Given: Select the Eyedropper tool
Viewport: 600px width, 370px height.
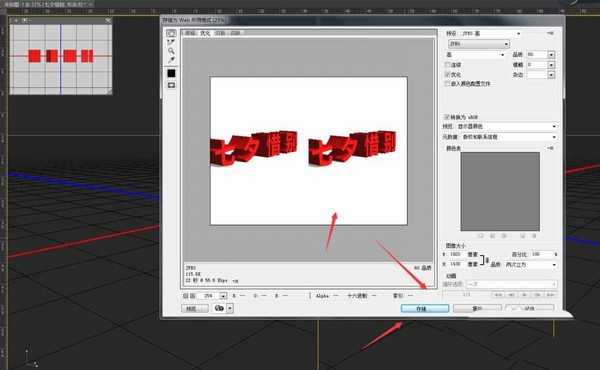Looking at the screenshot, I should 171,60.
